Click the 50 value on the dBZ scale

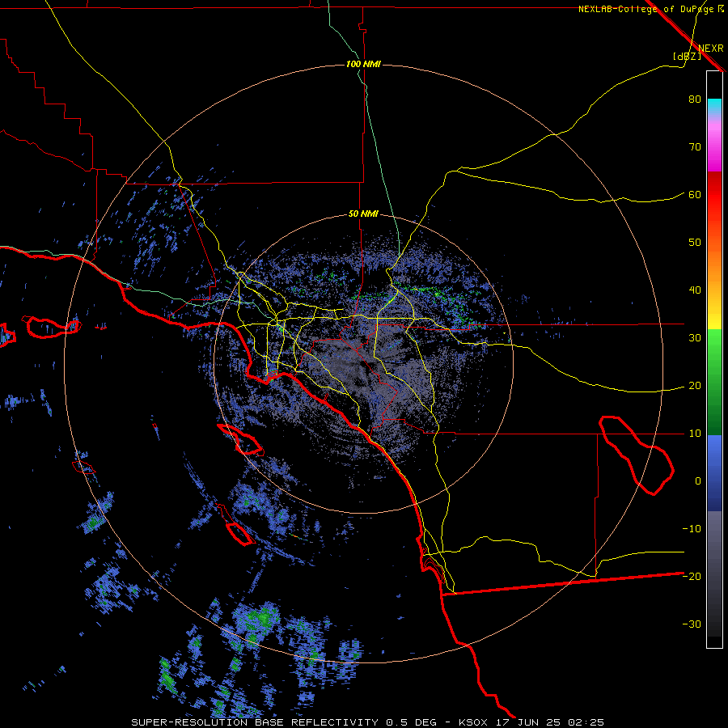tap(695, 243)
